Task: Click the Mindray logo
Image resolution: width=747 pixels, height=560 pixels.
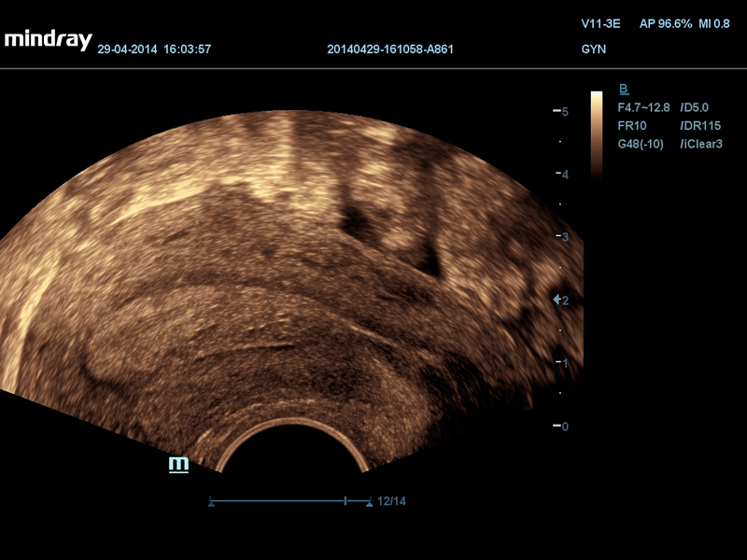Action: tap(48, 40)
